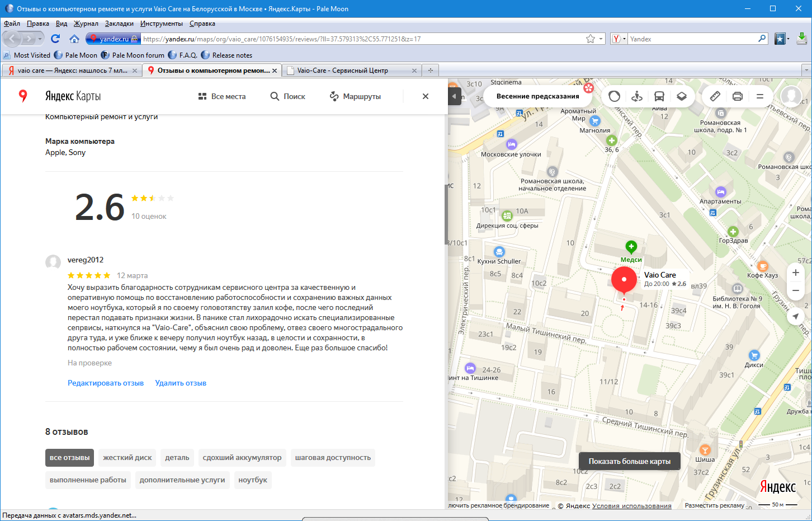Filter reviews by 'ноутбук' tag
The width and height of the screenshot is (812, 521).
[x=253, y=480]
